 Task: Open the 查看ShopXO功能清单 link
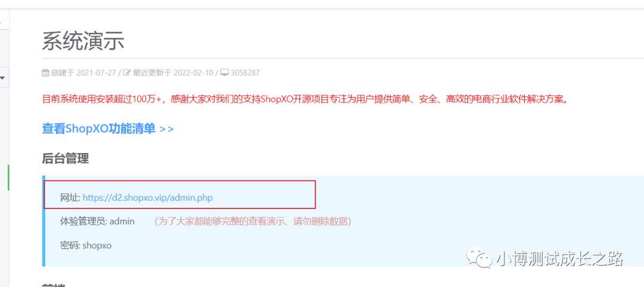pyautogui.click(x=107, y=129)
